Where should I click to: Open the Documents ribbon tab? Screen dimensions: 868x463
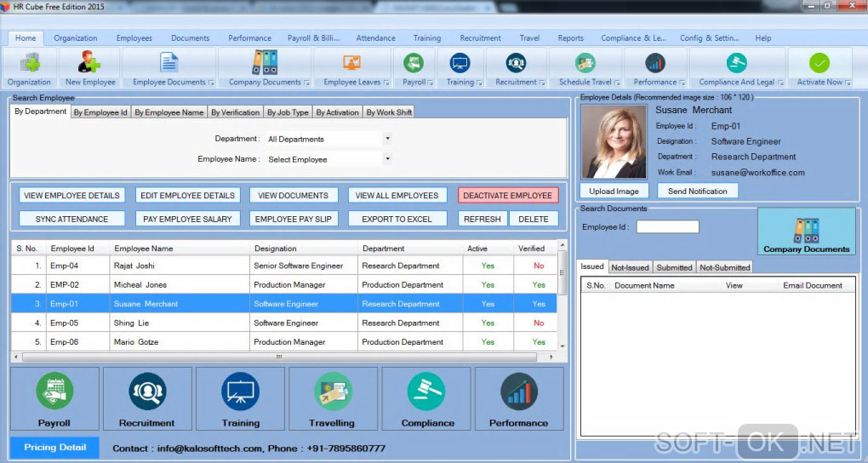(x=190, y=38)
